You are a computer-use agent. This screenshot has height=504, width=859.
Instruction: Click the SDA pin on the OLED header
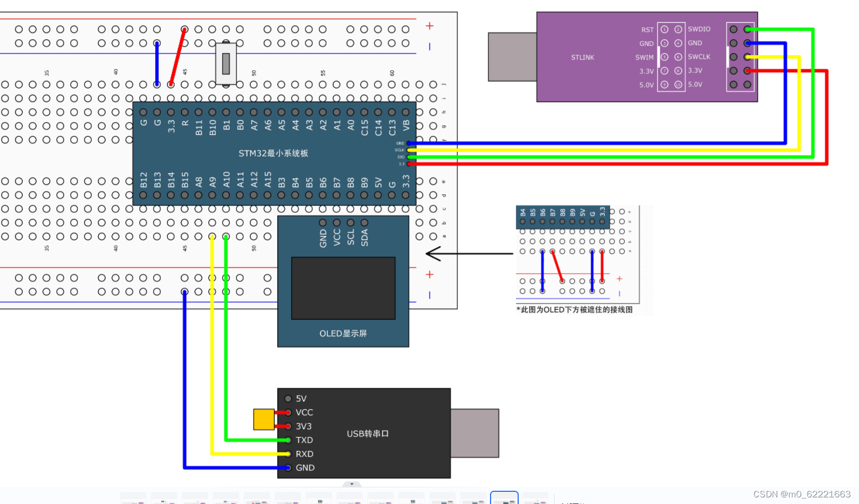coord(364,223)
